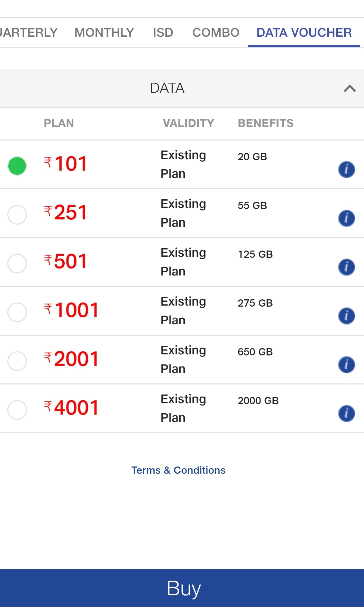Image resolution: width=364 pixels, height=607 pixels.
Task: Open Terms & Conditions link
Action: pos(178,470)
